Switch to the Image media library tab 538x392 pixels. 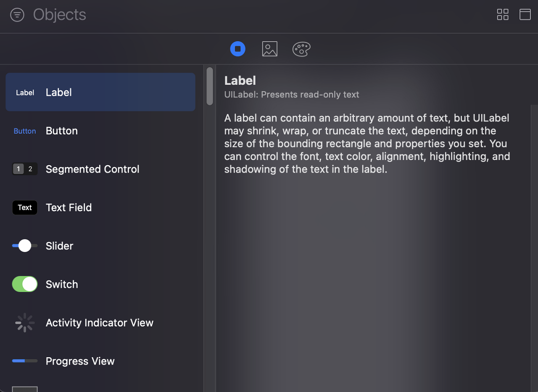coord(269,49)
